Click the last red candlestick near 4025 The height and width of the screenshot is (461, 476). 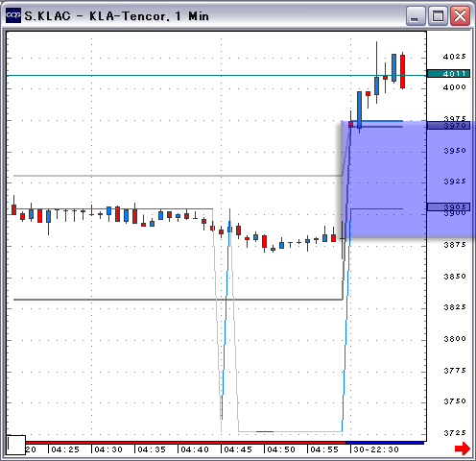402,71
